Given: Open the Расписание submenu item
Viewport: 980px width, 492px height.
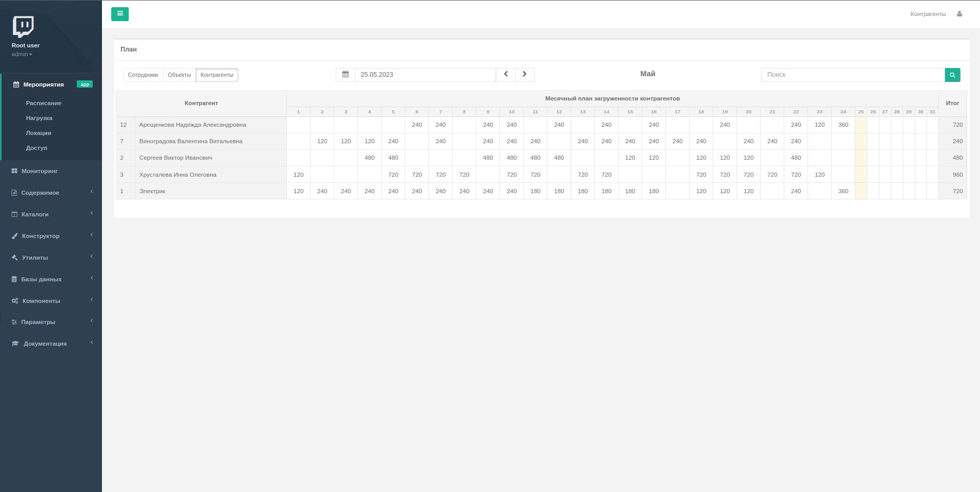Looking at the screenshot, I should [x=44, y=103].
